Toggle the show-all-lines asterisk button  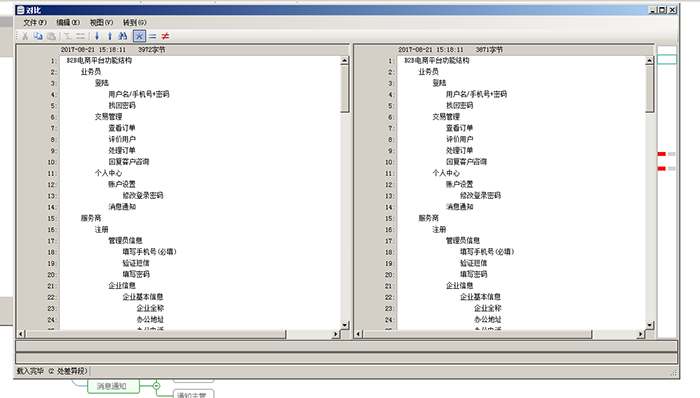pos(139,36)
